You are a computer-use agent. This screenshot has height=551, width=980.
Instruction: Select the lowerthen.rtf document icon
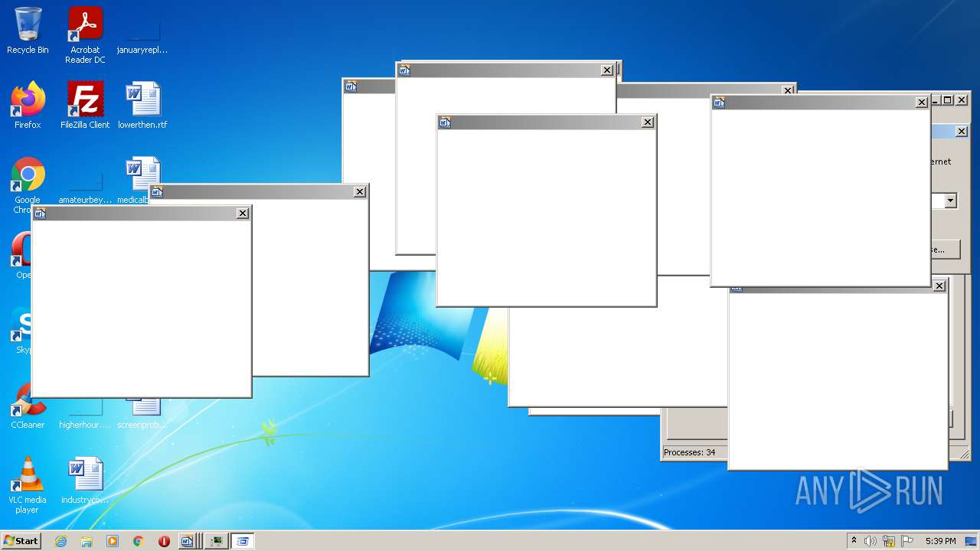coord(142,106)
